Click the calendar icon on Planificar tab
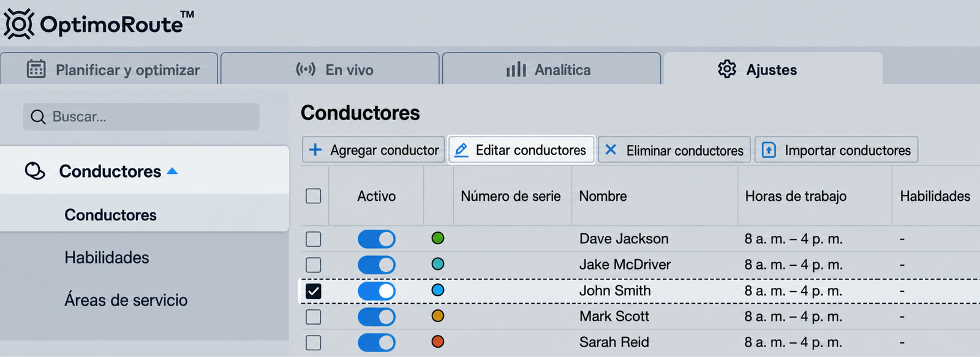Image resolution: width=980 pixels, height=357 pixels. tap(36, 69)
